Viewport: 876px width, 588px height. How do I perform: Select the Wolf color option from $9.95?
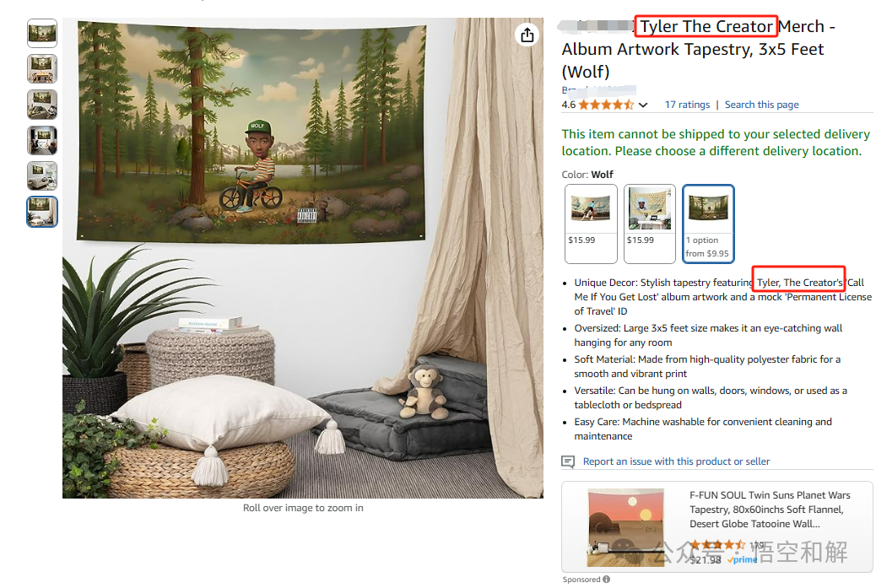coord(708,224)
